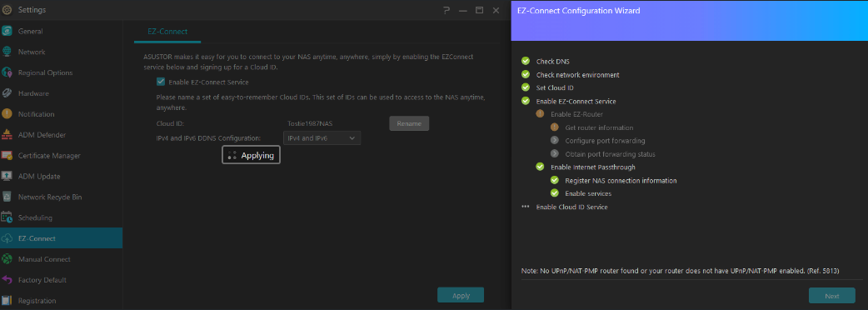
Task: Click the EZ-Connect cloud icon in the sidebar
Action: point(7,238)
